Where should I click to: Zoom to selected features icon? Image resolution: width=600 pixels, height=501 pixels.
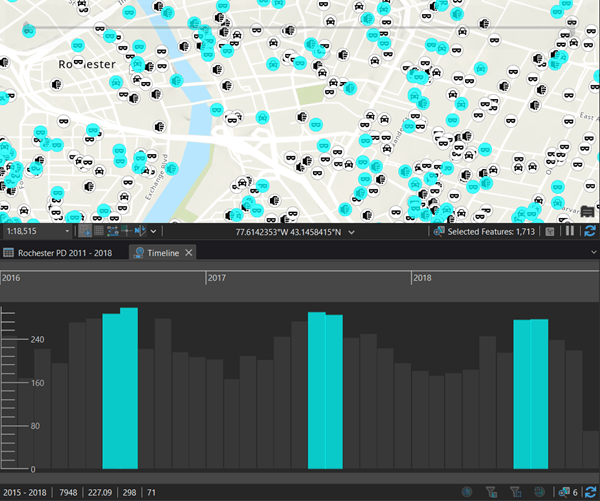coord(439,231)
